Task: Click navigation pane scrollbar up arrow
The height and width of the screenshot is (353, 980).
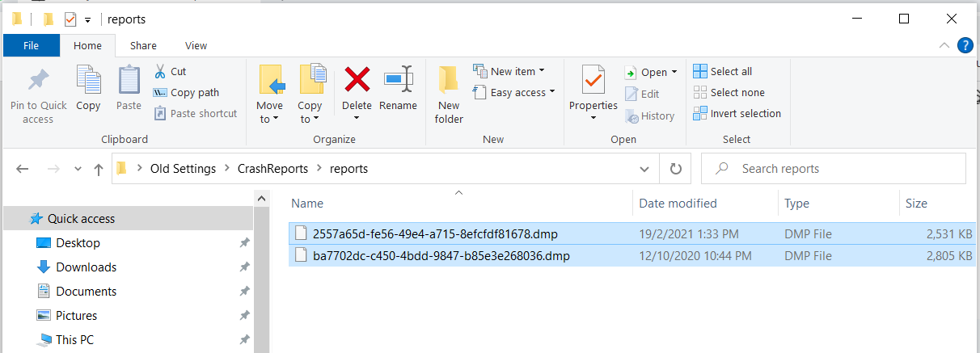Action: click(x=262, y=198)
